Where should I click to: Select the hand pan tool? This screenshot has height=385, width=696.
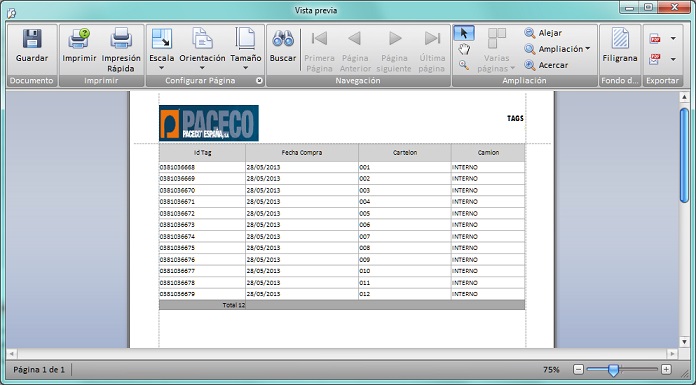[x=464, y=49]
